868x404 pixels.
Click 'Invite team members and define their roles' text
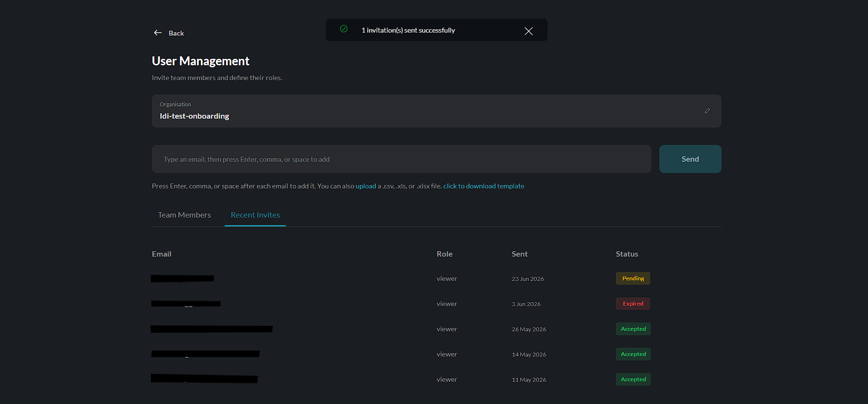tap(217, 78)
